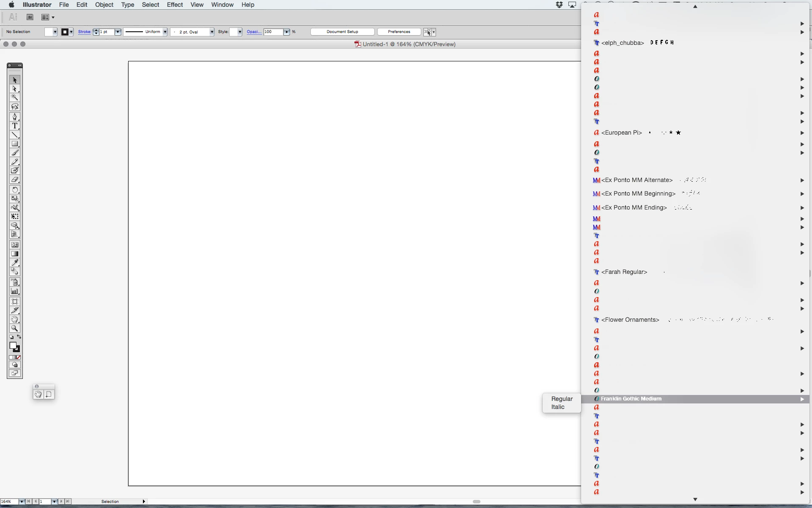Select the Rotate tool
The image size is (812, 508).
15,190
